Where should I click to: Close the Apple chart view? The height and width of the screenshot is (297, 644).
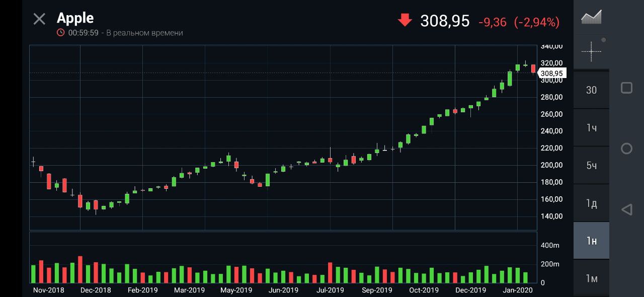point(39,19)
